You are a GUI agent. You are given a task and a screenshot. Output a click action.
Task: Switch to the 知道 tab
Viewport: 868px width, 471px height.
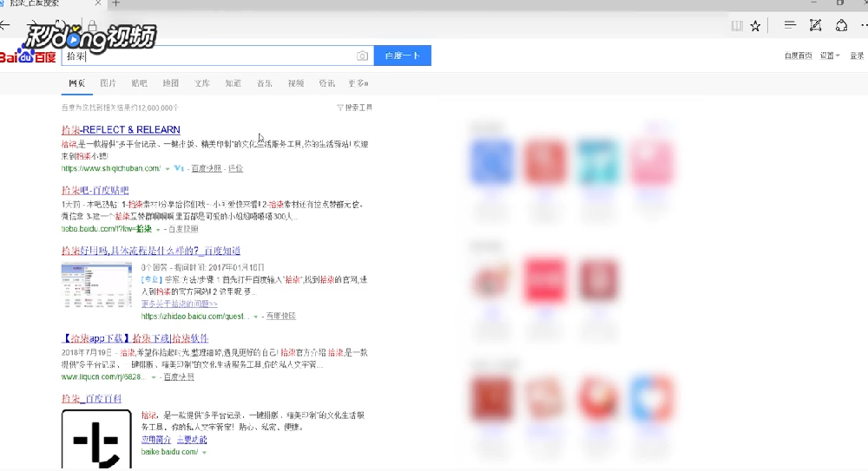coord(233,83)
